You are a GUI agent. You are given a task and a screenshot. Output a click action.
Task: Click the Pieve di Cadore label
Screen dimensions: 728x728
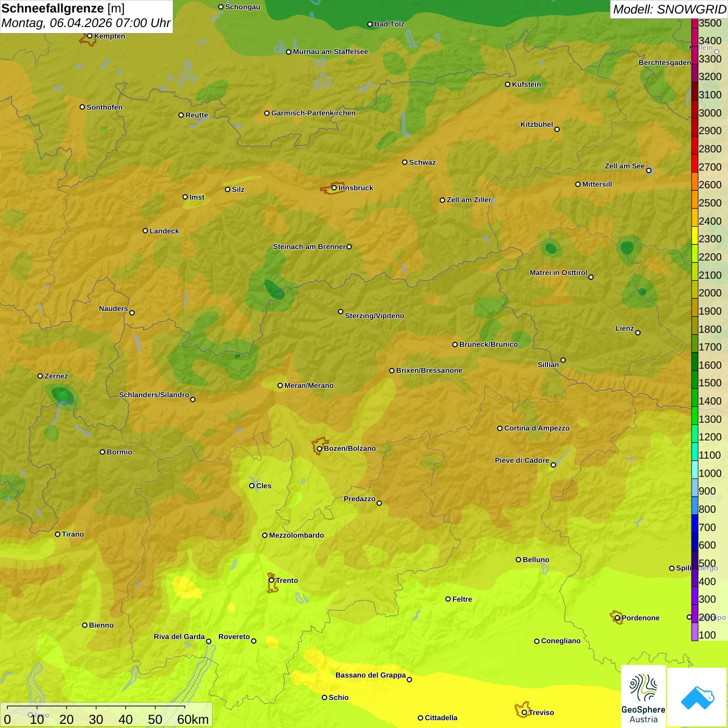(522, 460)
